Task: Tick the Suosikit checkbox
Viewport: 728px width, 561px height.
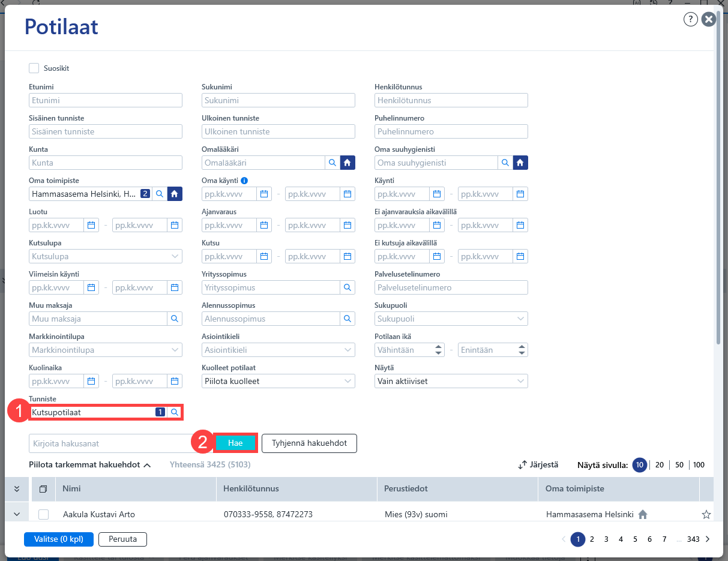Action: point(34,68)
